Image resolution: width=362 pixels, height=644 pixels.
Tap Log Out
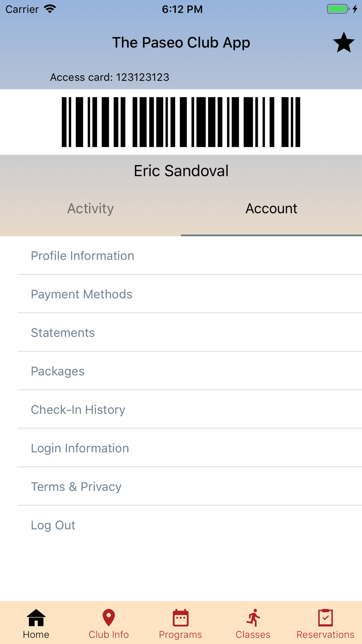click(x=53, y=525)
